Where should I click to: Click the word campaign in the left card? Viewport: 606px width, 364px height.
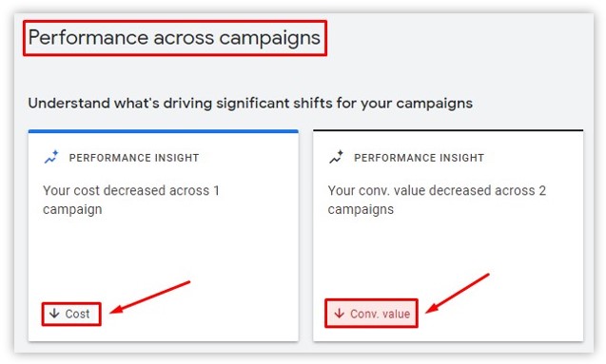click(x=72, y=210)
